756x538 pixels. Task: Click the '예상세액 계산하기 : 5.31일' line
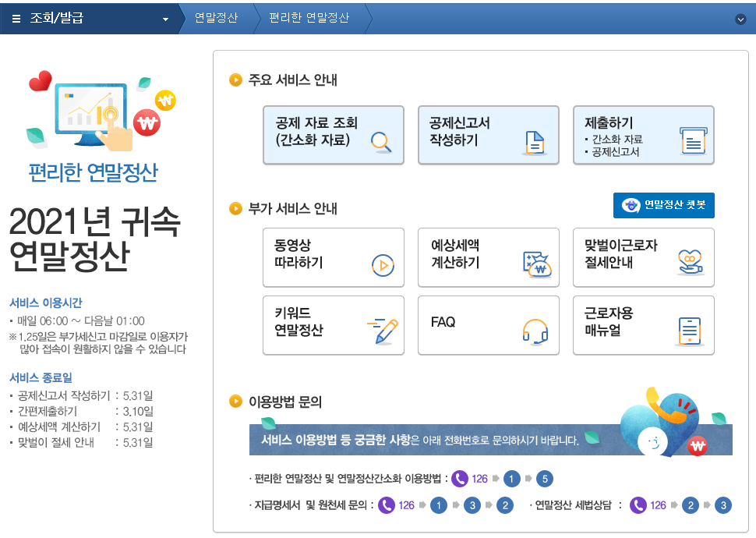pyautogui.click(x=82, y=427)
